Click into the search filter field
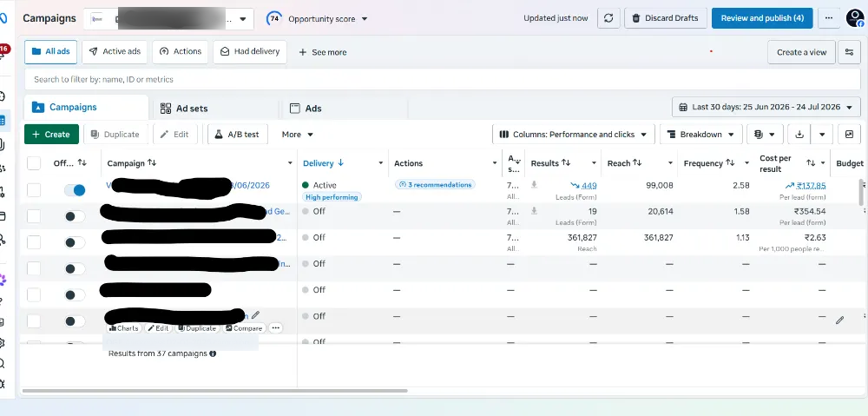This screenshot has height=416, width=868. [x=443, y=79]
